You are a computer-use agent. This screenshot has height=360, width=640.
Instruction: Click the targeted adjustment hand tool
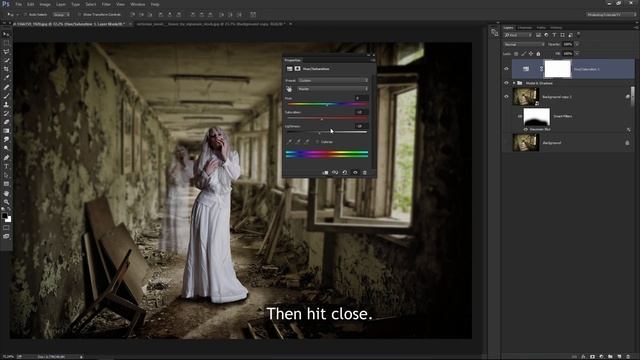point(289,89)
